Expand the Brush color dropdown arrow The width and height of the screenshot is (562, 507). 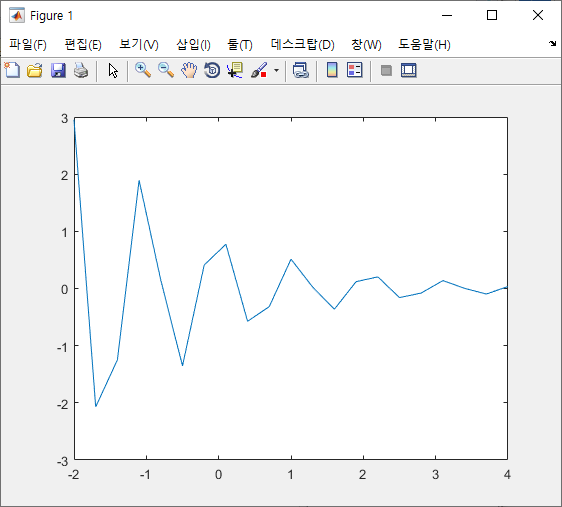(276, 70)
